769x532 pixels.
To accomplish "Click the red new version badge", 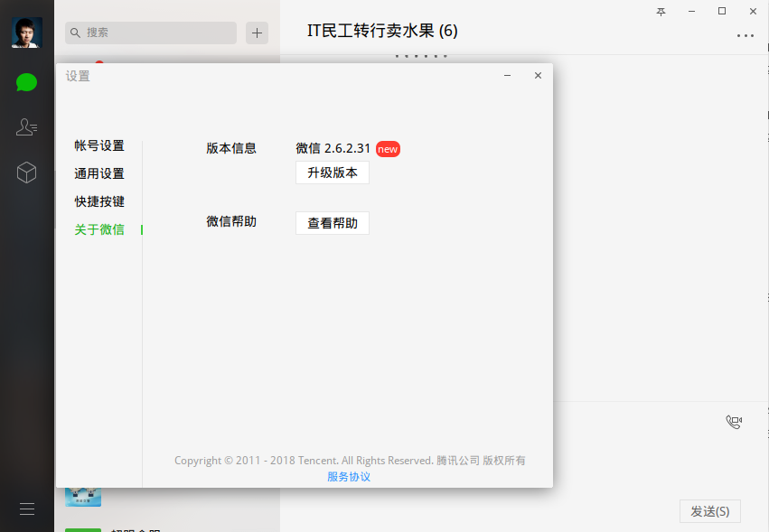I will pyautogui.click(x=388, y=149).
